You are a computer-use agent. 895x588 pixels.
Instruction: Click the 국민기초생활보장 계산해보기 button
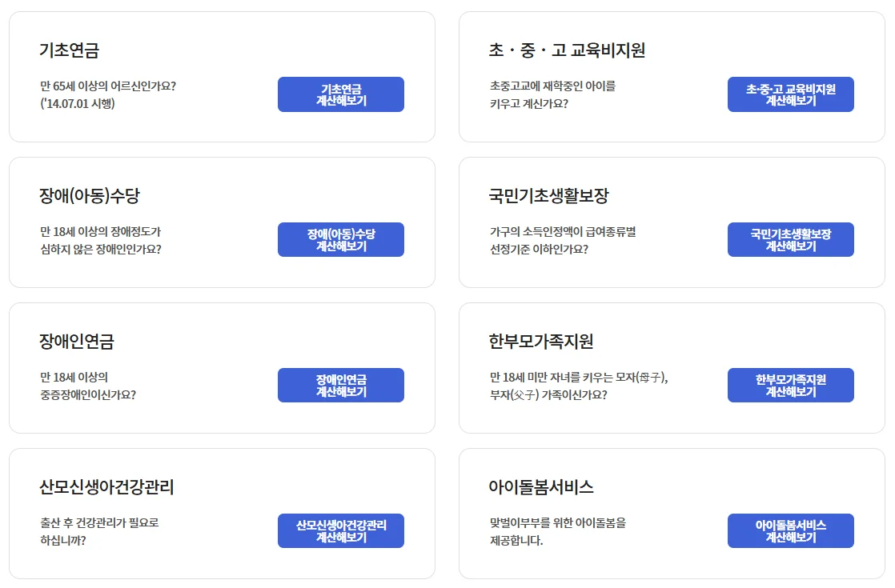[790, 239]
